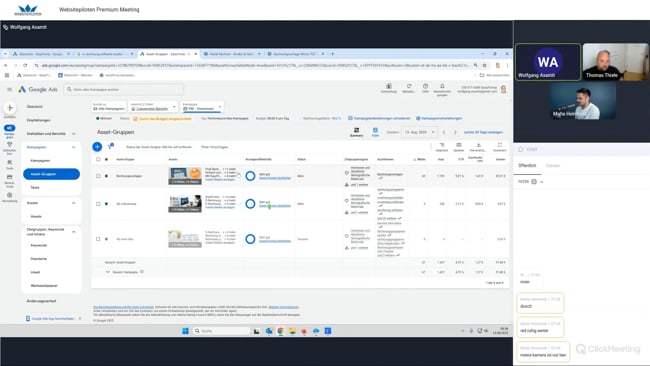Open the Kampagne selector dropdown
The image size is (650, 366).
pyautogui.click(x=202, y=107)
